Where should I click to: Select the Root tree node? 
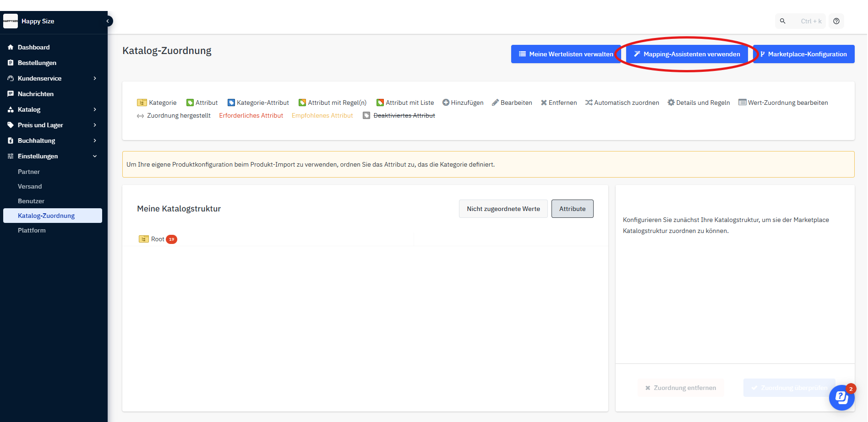click(x=158, y=239)
